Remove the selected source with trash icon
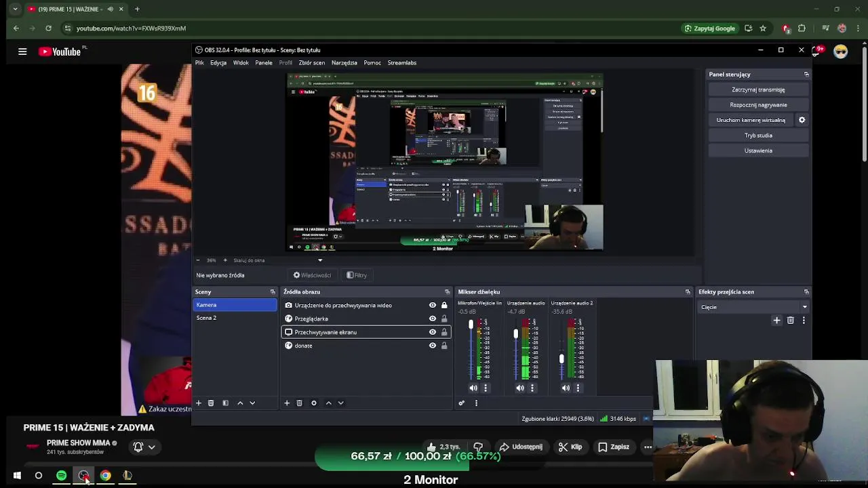The height and width of the screenshot is (488, 868). pyautogui.click(x=299, y=403)
